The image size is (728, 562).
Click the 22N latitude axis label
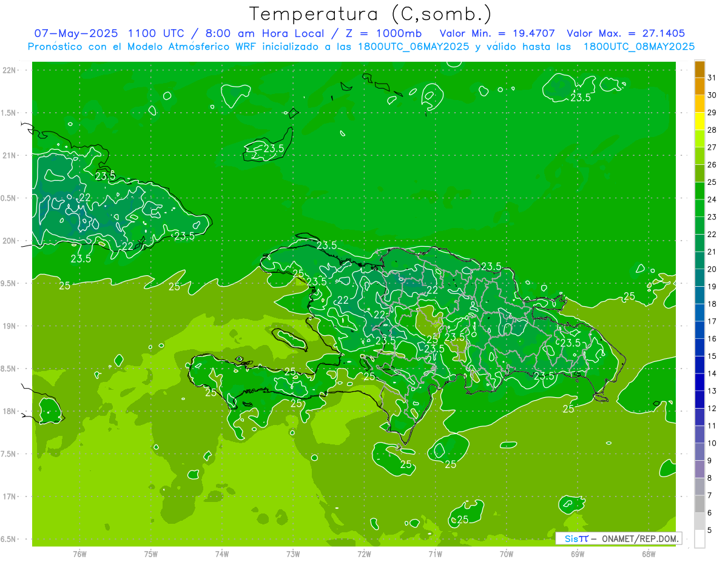click(9, 70)
